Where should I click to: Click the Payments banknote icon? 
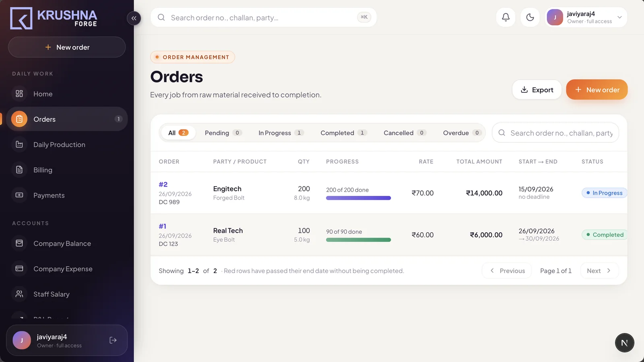pyautogui.click(x=19, y=195)
